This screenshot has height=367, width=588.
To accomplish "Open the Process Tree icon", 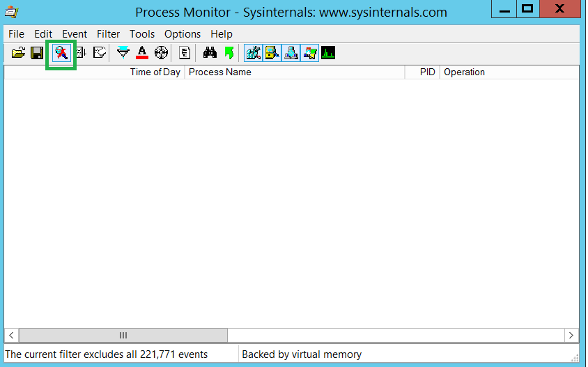I will pyautogui.click(x=185, y=53).
